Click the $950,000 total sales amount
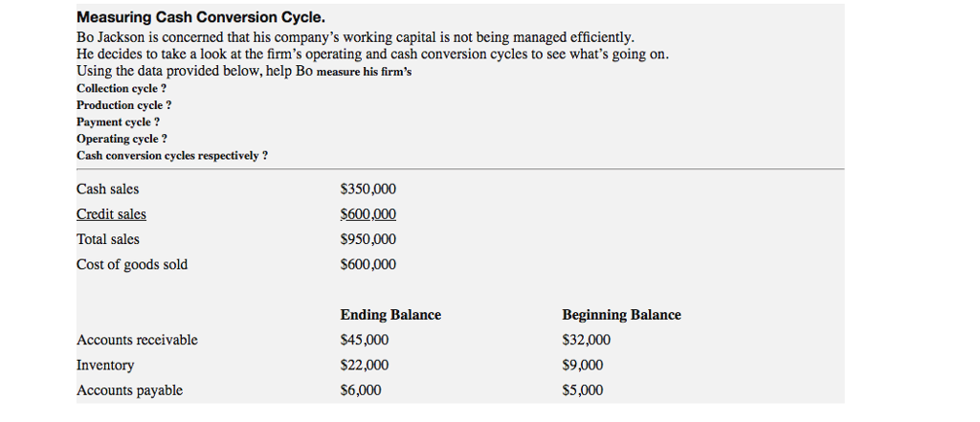Screen dimensions: 980x422 coord(368,239)
